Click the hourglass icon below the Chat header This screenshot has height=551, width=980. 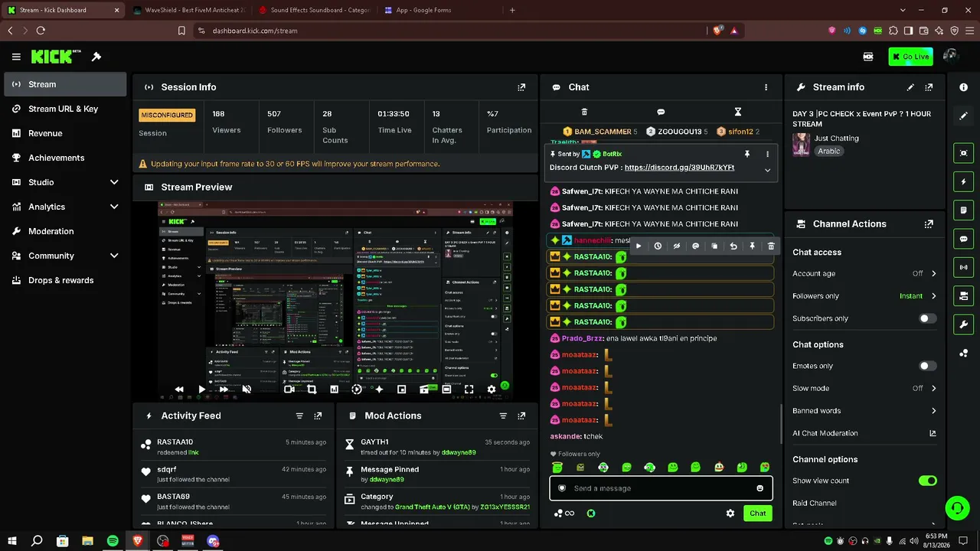[737, 112]
